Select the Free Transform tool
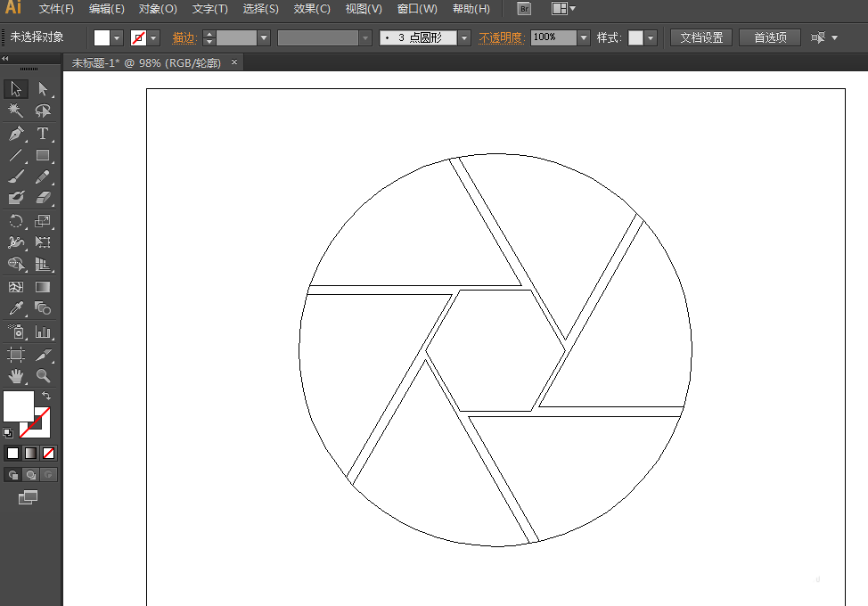 [43, 242]
